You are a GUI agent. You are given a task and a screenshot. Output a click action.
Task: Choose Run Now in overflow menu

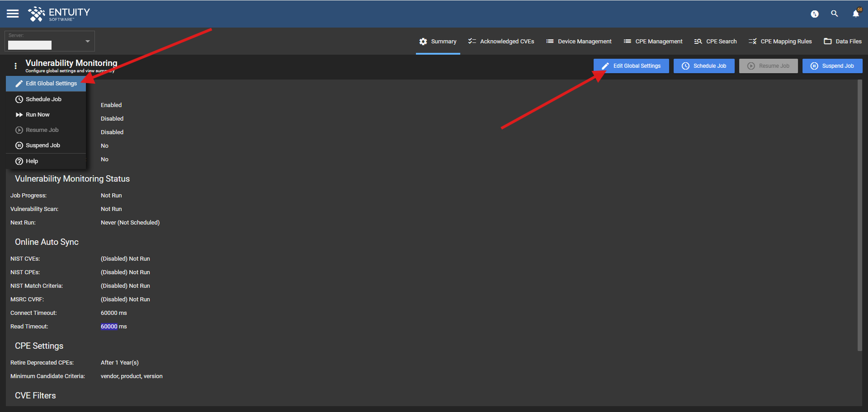(x=46, y=115)
